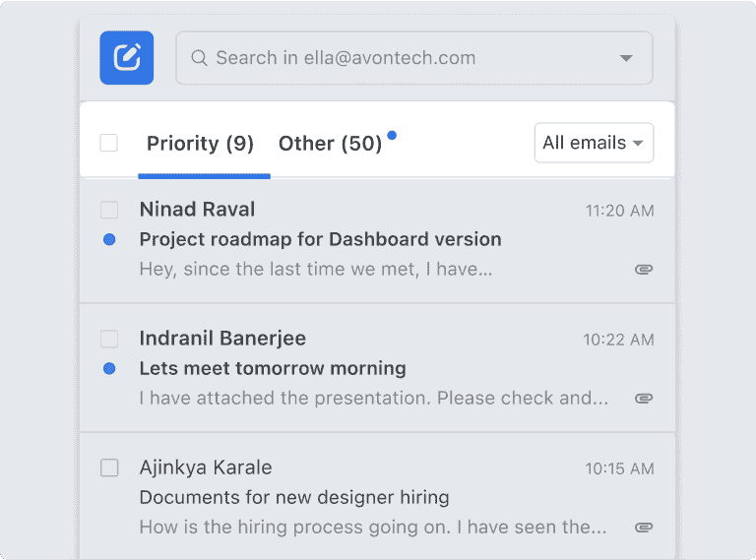This screenshot has width=756, height=560.
Task: Click unread dot on Project roadmap email
Action: click(109, 239)
